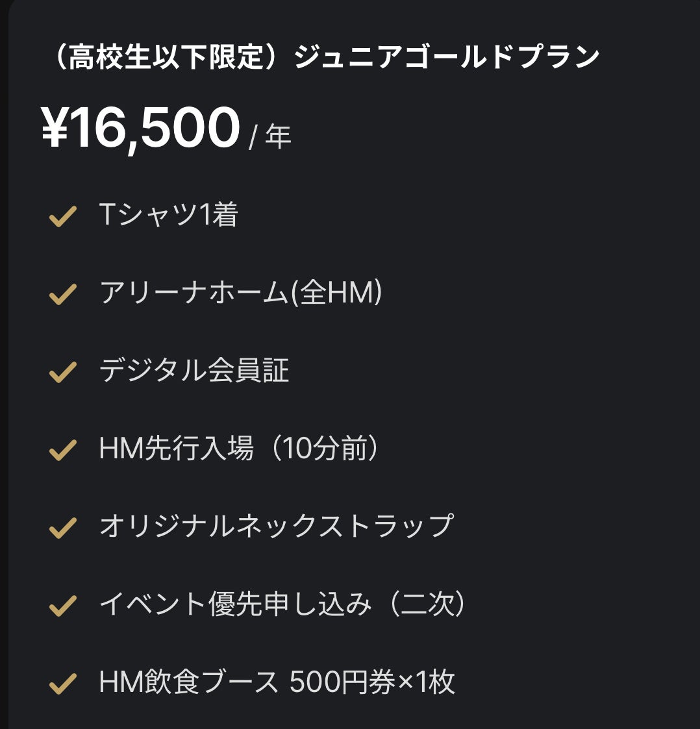Select the ¥16,500 price amount
Image resolution: width=700 pixels, height=729 pixels.
point(141,129)
